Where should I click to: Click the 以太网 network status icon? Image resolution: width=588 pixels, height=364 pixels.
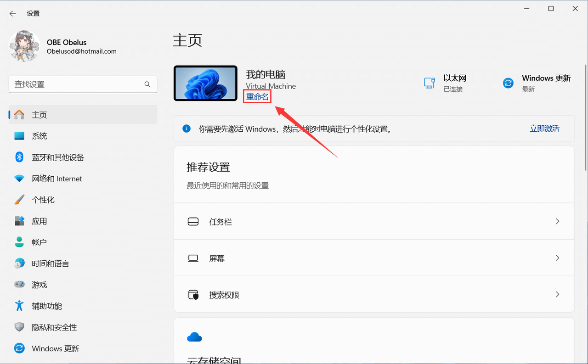click(429, 83)
